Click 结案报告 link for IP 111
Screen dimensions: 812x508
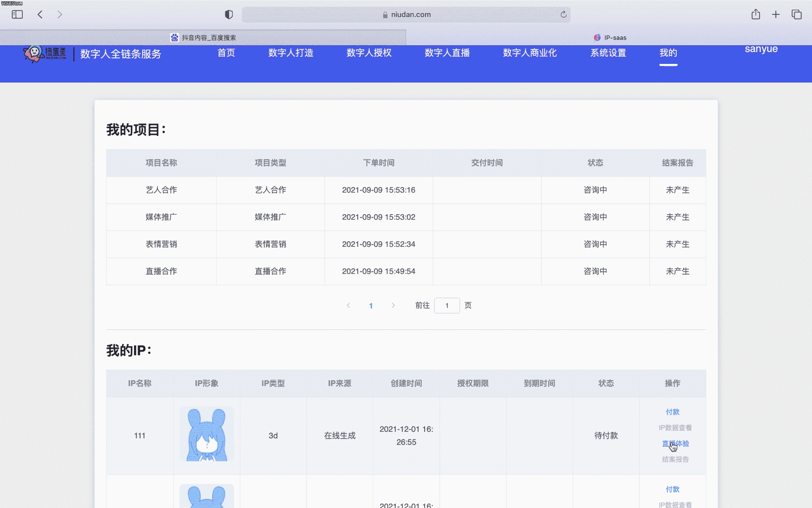click(x=675, y=459)
